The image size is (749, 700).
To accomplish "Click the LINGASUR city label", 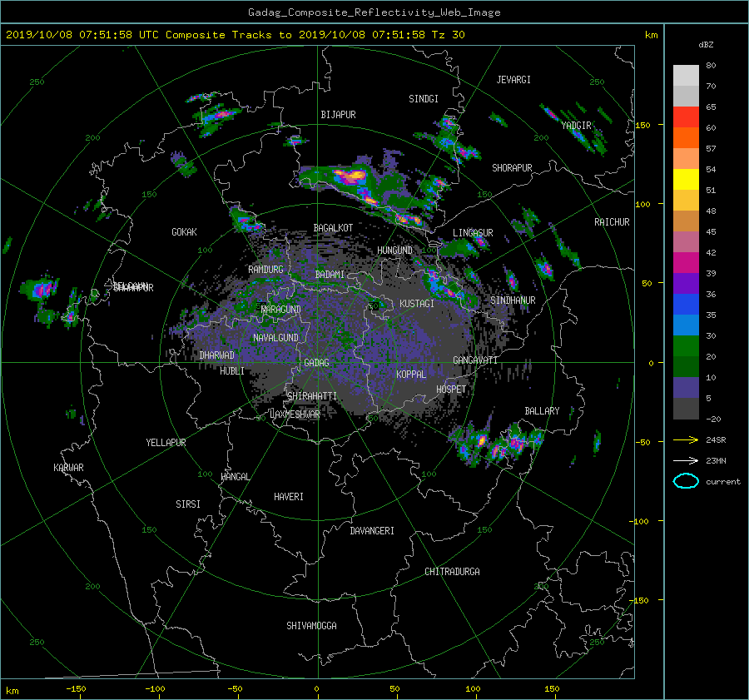I will click(x=473, y=233).
